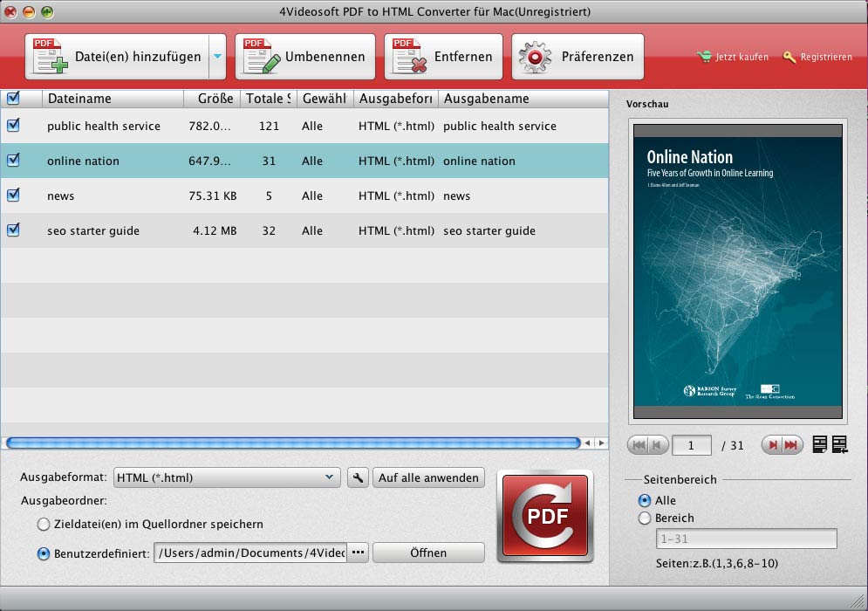Click the browse output folder ellipsis button

point(358,553)
